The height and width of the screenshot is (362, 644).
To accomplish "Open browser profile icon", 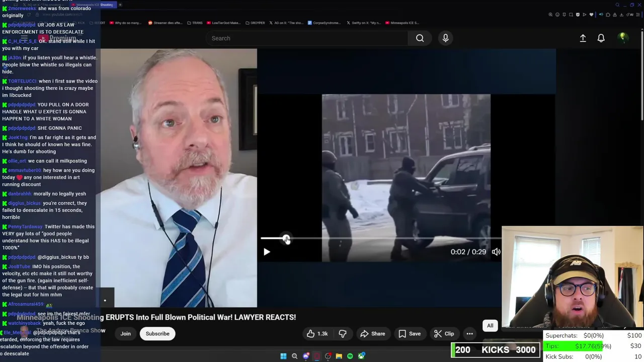I will click(x=615, y=15).
